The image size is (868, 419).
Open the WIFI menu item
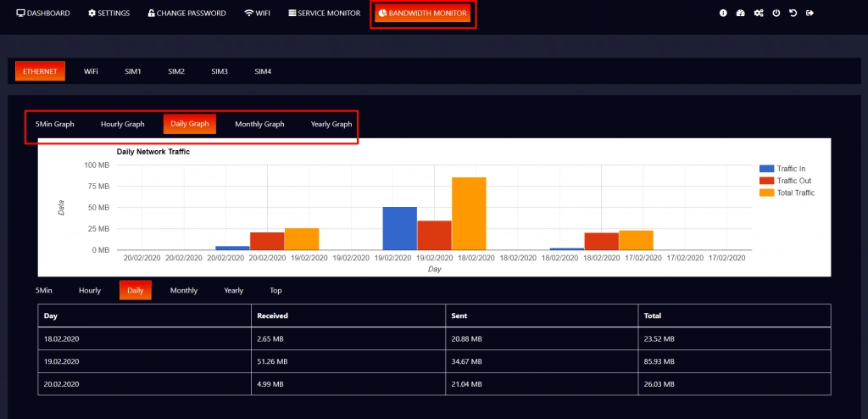(x=258, y=14)
